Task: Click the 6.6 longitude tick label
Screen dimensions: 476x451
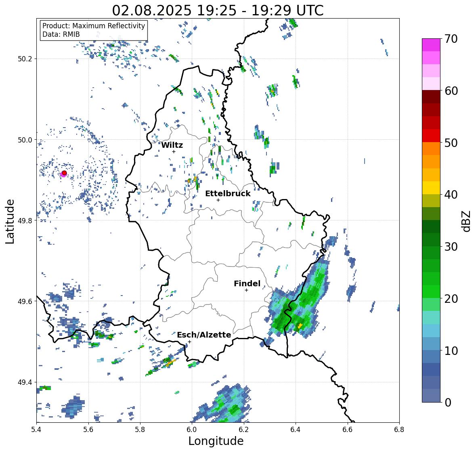Action: pos(348,430)
